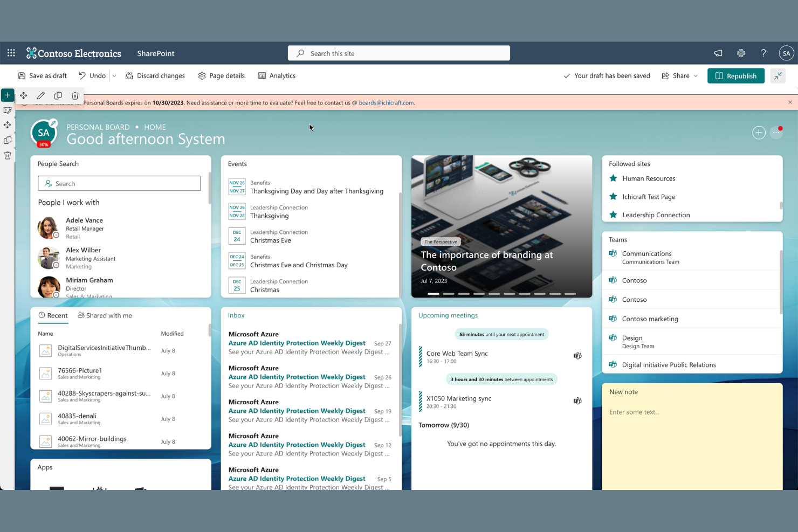This screenshot has width=798, height=532.
Task: Add a new section with plus icon
Action: tap(8, 95)
